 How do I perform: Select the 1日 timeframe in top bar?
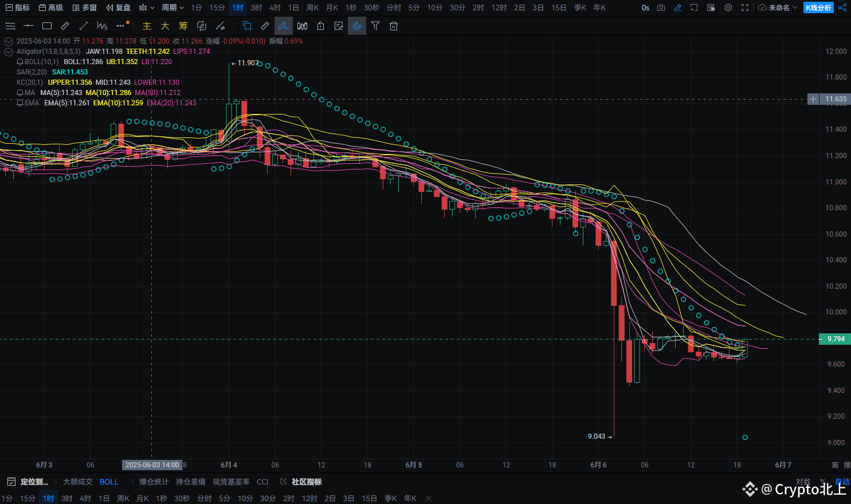pos(293,7)
